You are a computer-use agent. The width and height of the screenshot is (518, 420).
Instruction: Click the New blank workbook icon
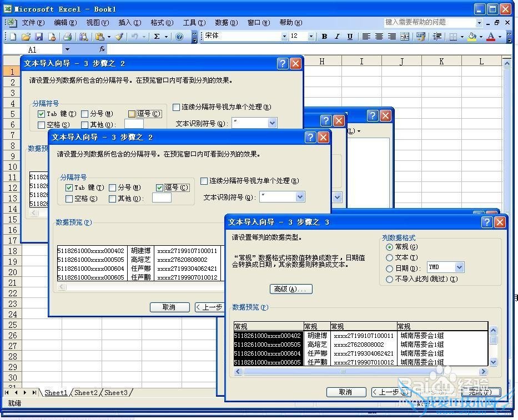(13, 37)
